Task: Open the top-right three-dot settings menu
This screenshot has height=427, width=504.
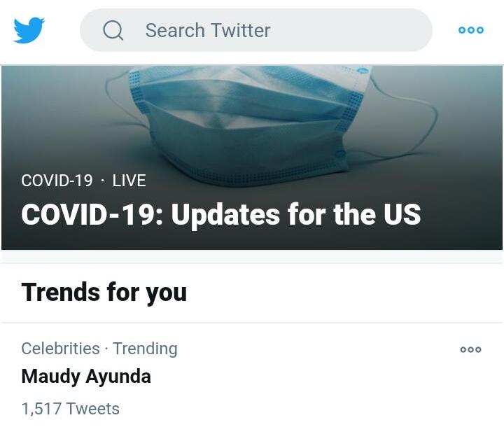Action: click(470, 30)
